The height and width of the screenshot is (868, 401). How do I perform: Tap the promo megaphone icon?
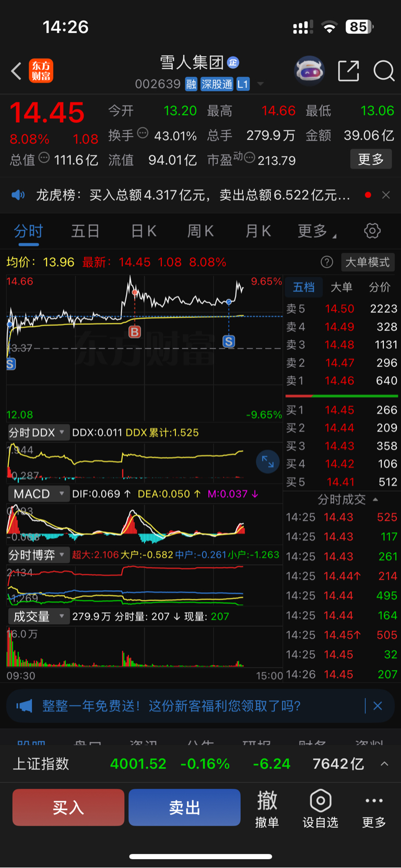[24, 706]
